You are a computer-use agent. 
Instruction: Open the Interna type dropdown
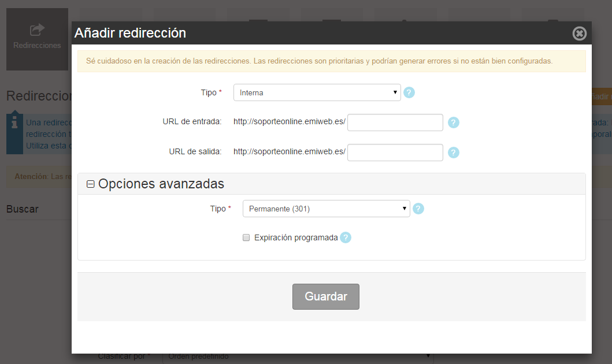point(317,92)
